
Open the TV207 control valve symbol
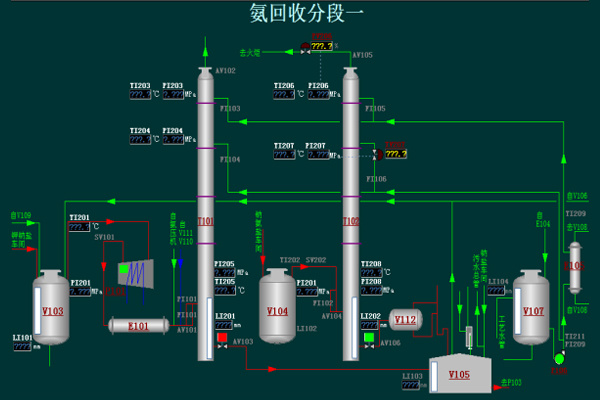click(x=378, y=155)
